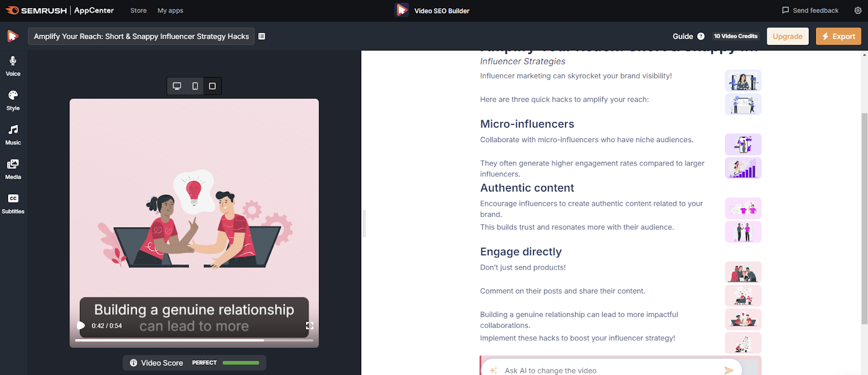Open My apps menu
This screenshot has width=868, height=375.
click(170, 10)
